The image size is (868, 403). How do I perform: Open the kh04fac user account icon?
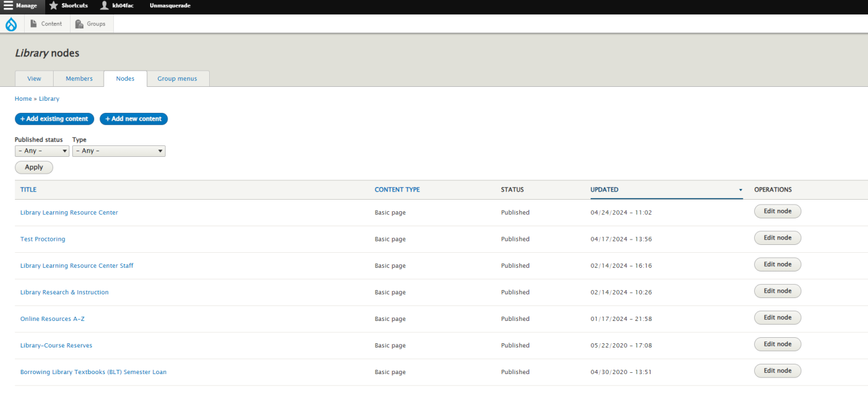103,5
